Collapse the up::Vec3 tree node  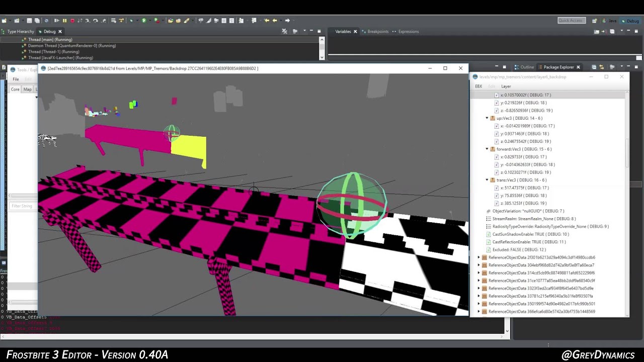pyautogui.click(x=487, y=118)
